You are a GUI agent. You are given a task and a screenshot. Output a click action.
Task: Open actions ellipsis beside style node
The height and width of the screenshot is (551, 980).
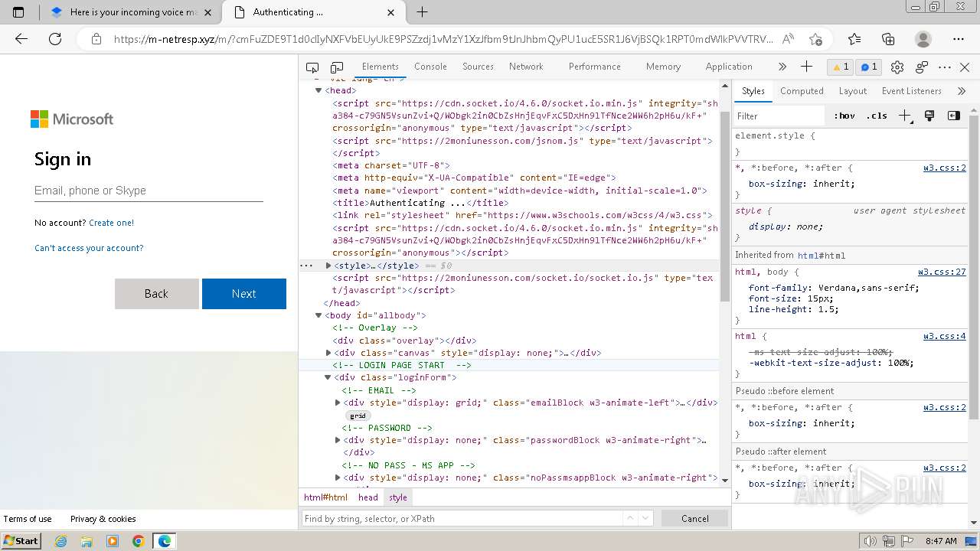click(306, 266)
